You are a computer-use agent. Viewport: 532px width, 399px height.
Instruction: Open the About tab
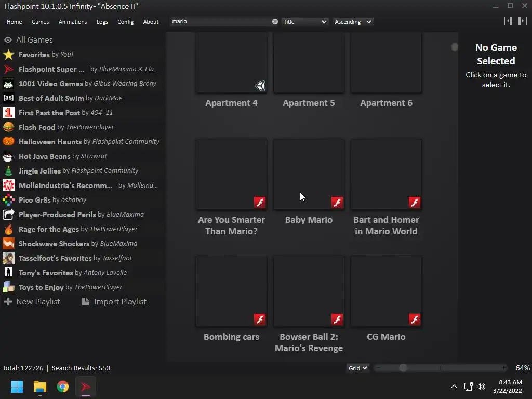[x=151, y=22]
